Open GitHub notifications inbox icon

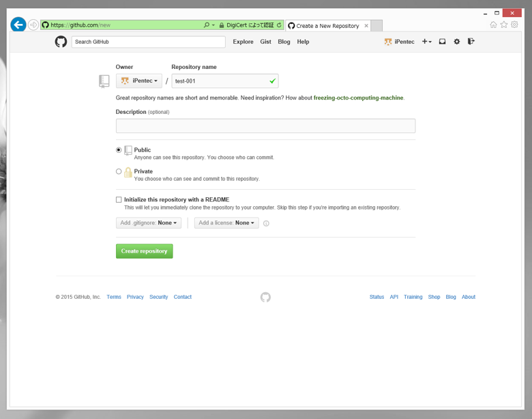(x=442, y=42)
